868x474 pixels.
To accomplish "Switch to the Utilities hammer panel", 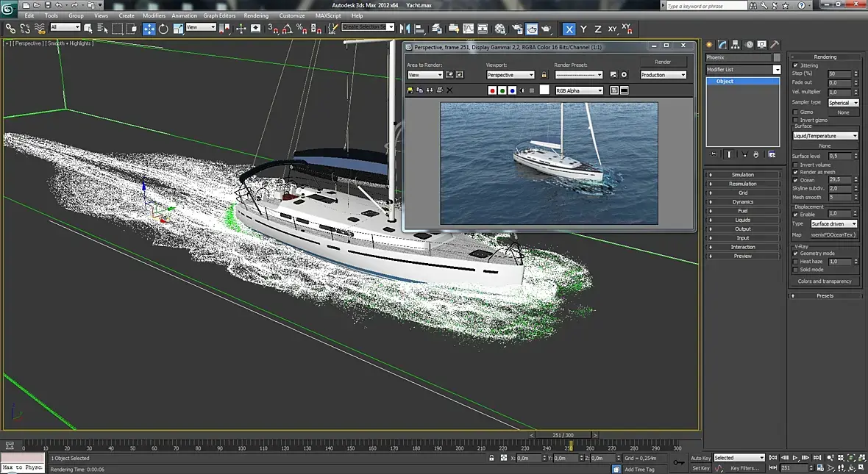I will pyautogui.click(x=775, y=44).
